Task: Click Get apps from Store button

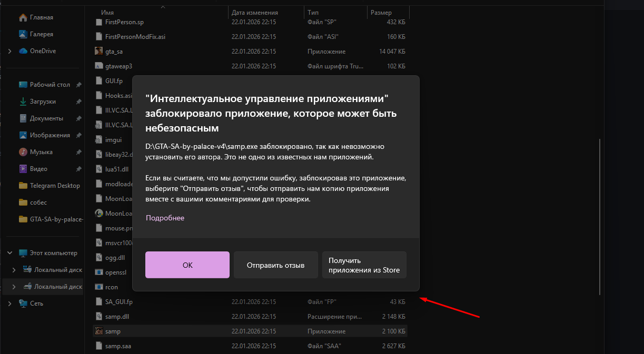Action: tap(364, 265)
